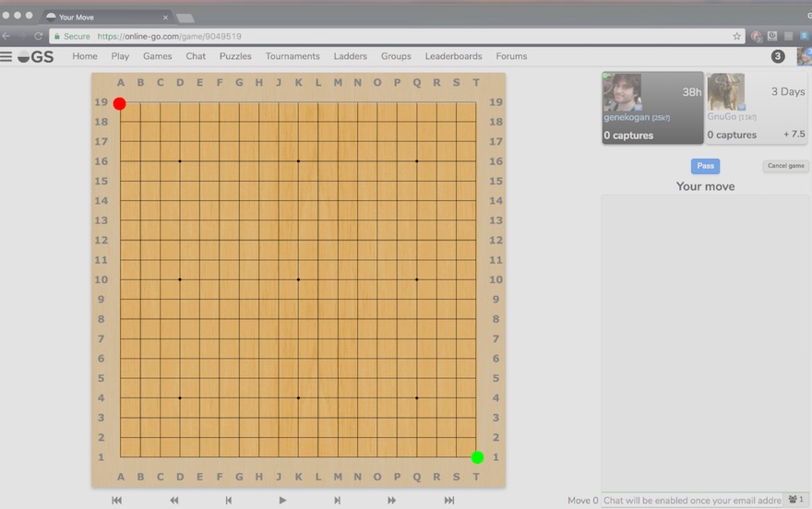Reload the page in the browser
The width and height of the screenshot is (812, 509).
pyautogui.click(x=39, y=36)
